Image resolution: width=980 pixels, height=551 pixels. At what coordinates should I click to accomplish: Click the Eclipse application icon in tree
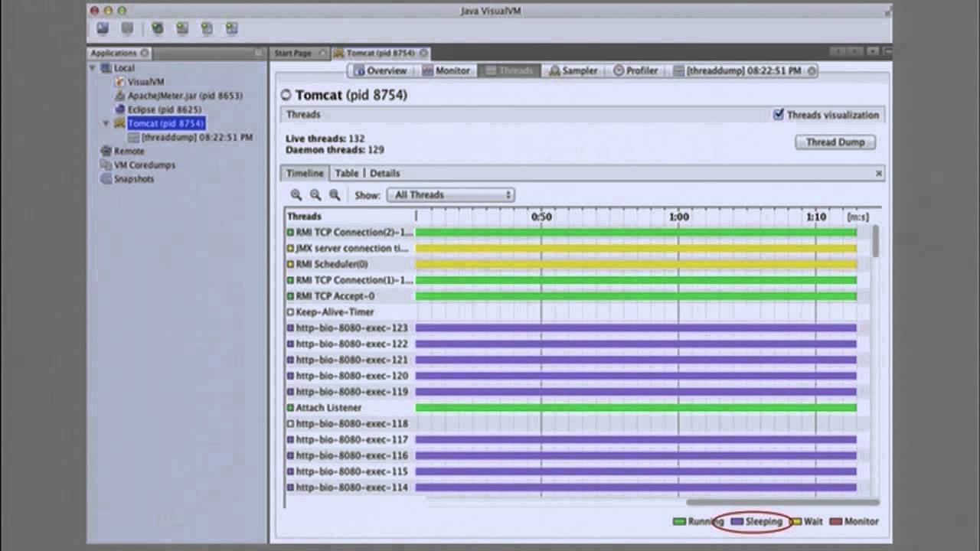point(120,109)
